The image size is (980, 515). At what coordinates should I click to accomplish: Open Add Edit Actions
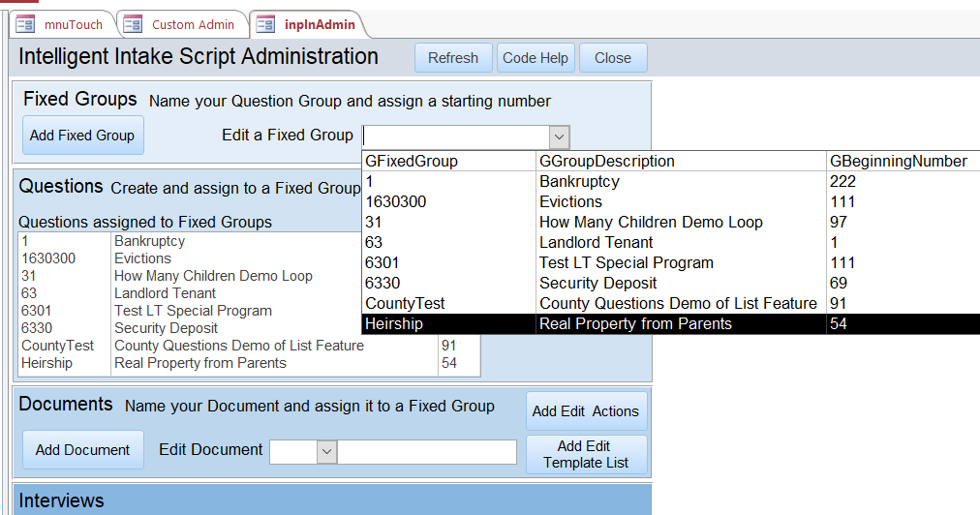coord(586,411)
